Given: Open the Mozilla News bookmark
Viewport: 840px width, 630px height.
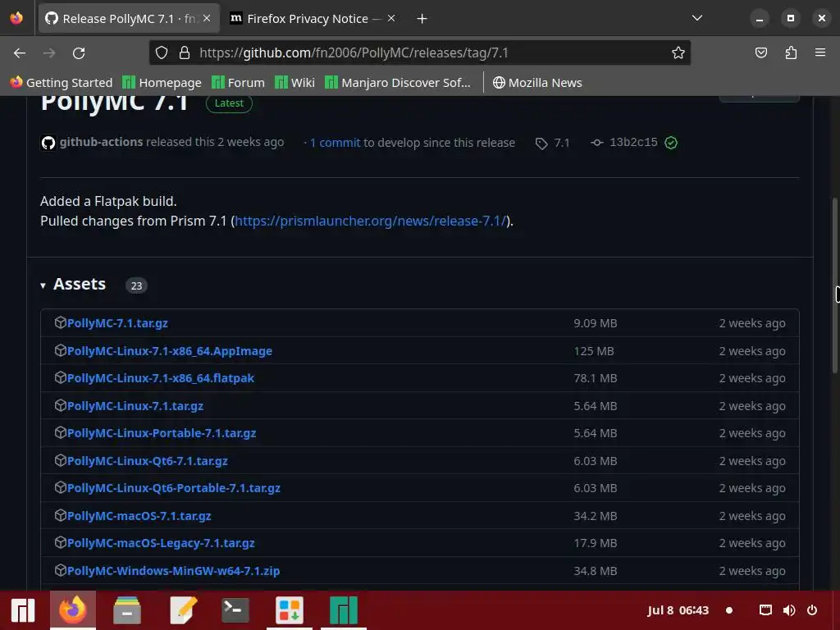Looking at the screenshot, I should pos(537,83).
